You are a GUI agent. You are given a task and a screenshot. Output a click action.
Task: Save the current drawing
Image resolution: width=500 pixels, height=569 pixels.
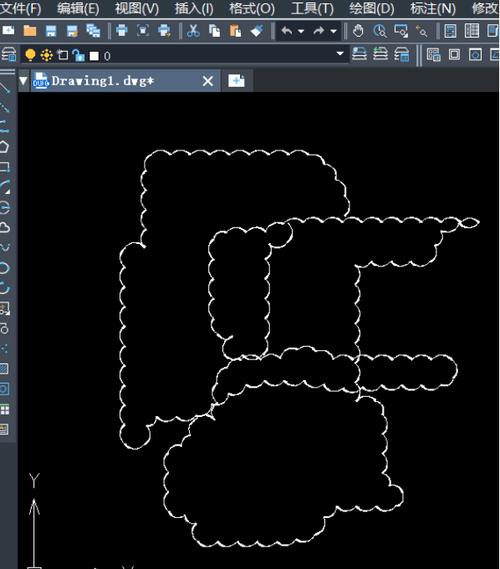click(51, 31)
